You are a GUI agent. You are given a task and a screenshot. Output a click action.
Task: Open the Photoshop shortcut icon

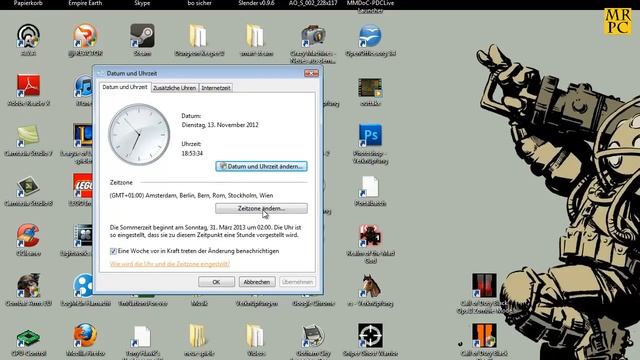point(370,136)
